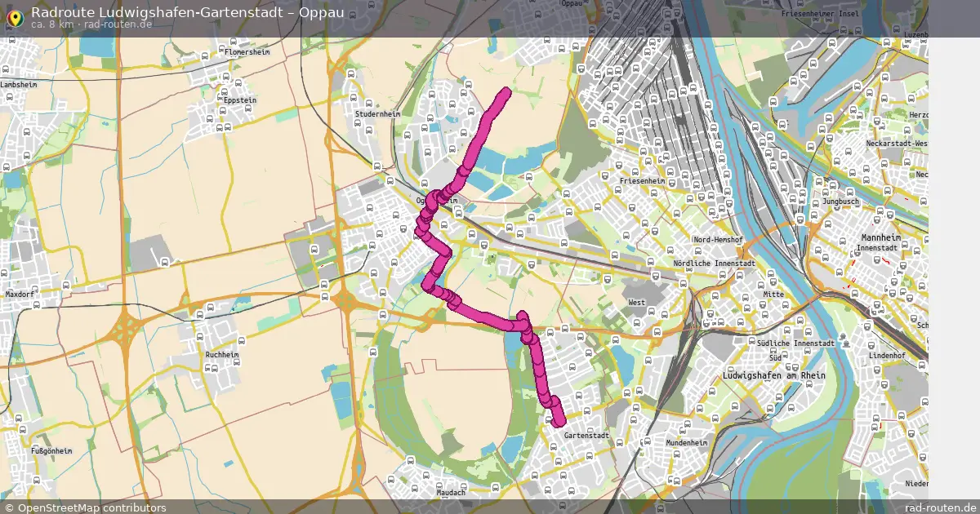Select the Studernheim map label

coord(377,114)
